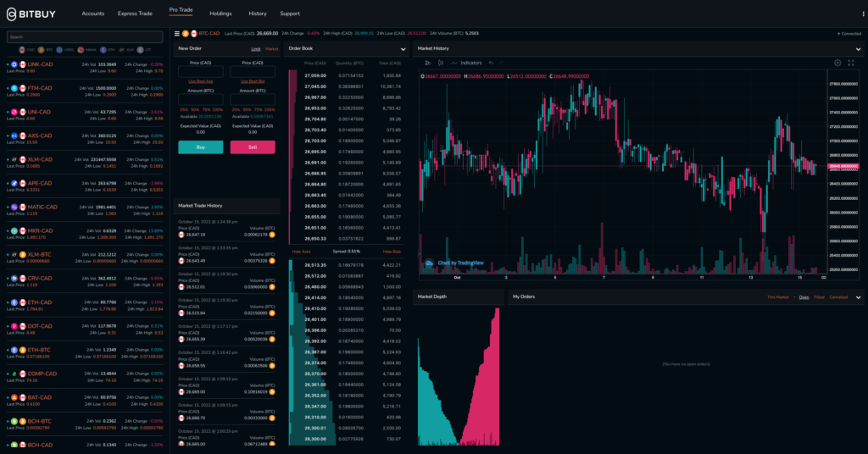Screen dimensions: 868x454
Task: Click the pink Sell button
Action: [x=253, y=147]
